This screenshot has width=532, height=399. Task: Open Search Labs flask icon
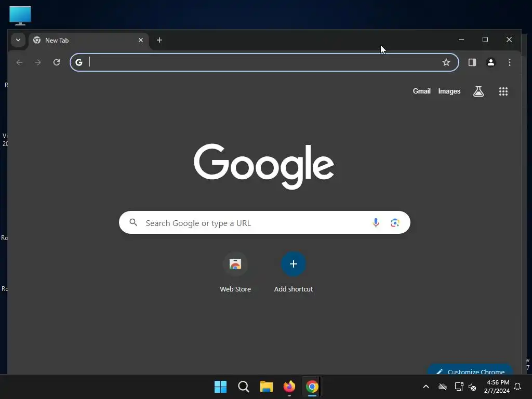pyautogui.click(x=478, y=91)
